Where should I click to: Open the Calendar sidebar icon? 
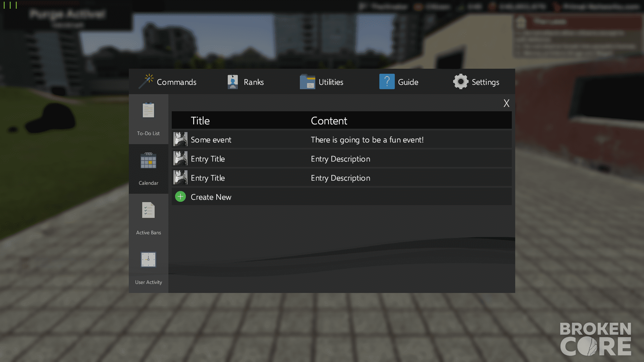148,160
